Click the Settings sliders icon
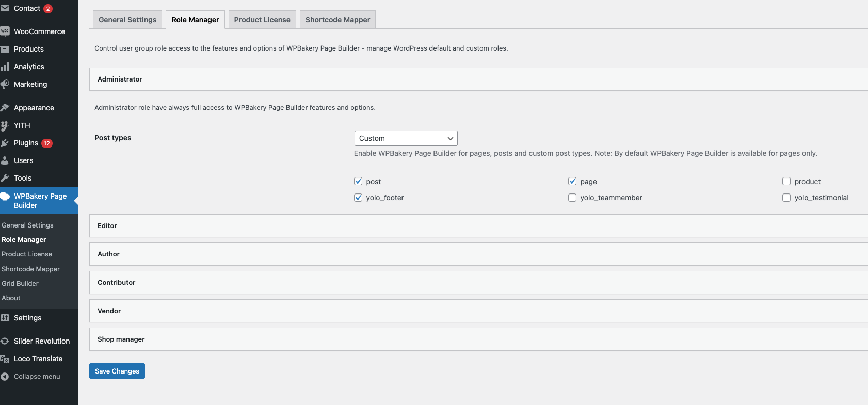This screenshot has height=405, width=868. 5,318
